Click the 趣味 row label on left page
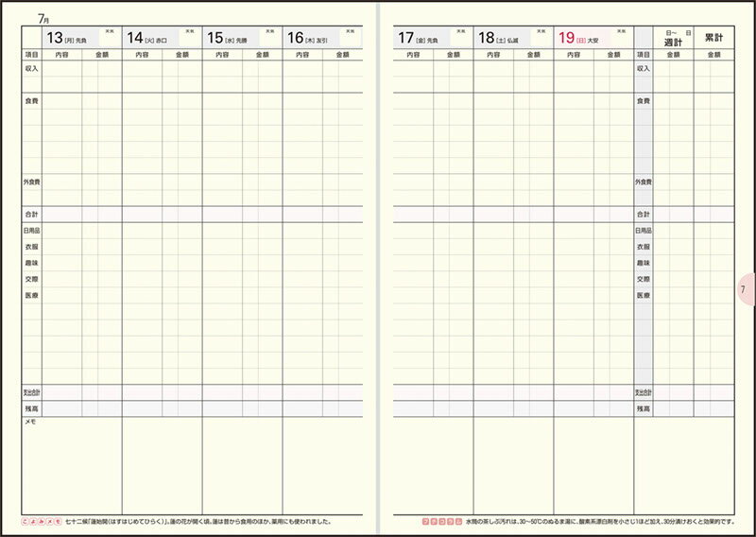Image resolution: width=756 pixels, height=537 pixels. click(x=32, y=263)
